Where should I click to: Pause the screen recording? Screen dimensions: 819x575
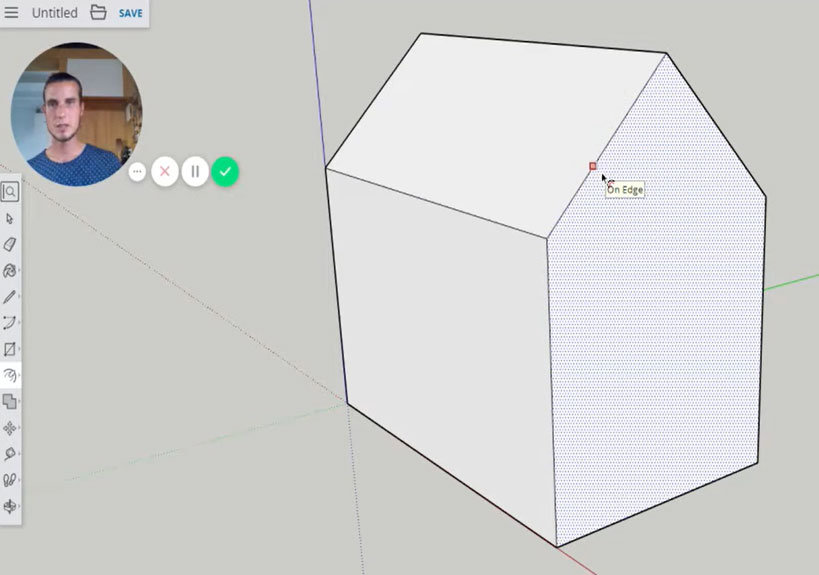pyautogui.click(x=195, y=172)
